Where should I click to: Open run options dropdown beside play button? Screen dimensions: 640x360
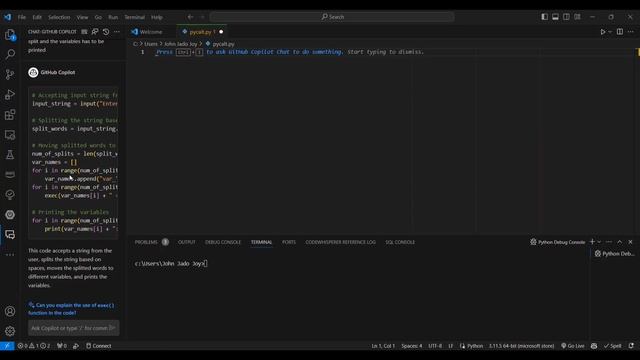click(x=610, y=32)
